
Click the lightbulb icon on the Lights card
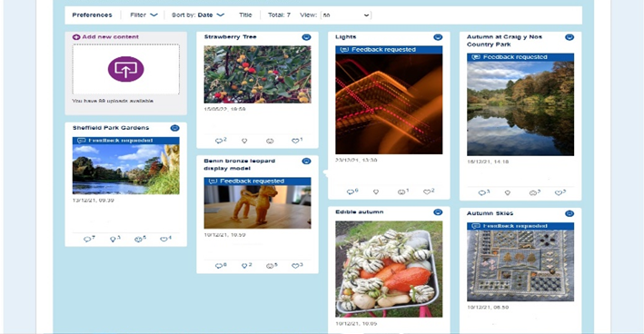[376, 192]
